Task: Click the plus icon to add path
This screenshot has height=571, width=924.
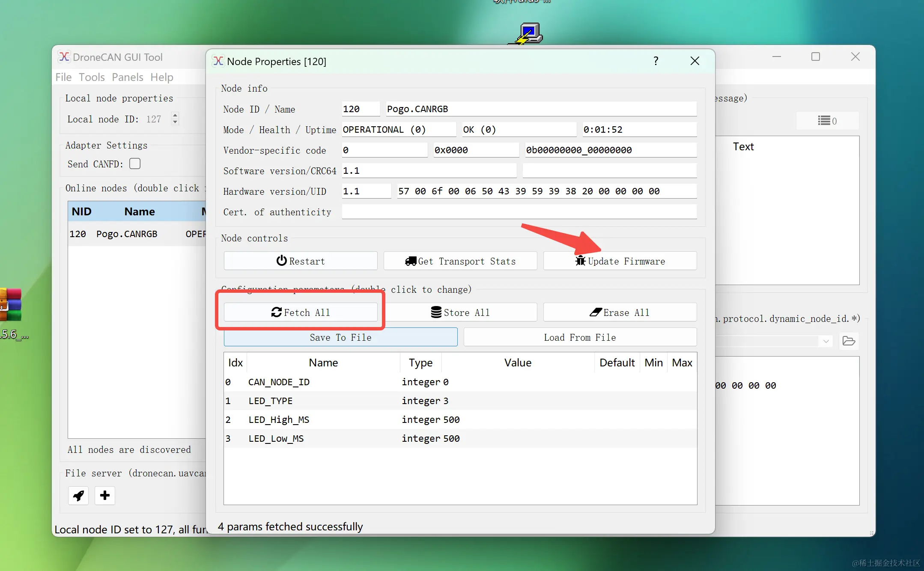Action: [x=105, y=496]
